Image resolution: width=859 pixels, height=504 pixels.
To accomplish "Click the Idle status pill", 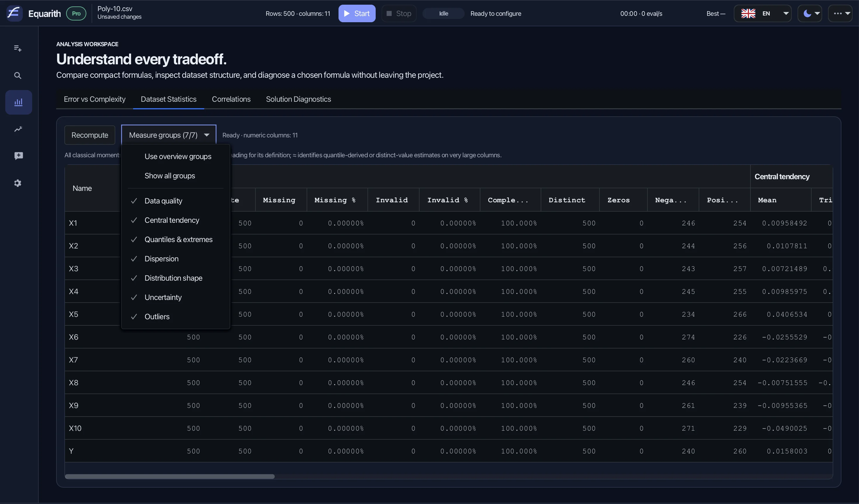I will (443, 14).
